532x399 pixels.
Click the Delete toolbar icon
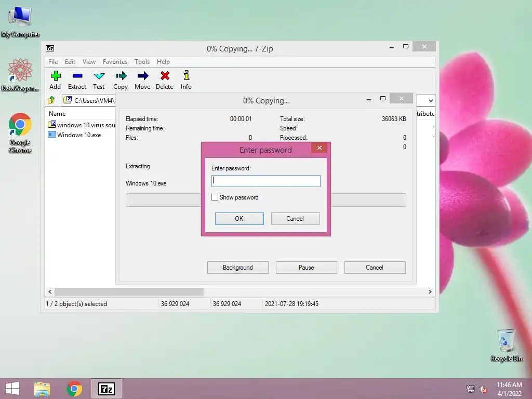click(x=165, y=76)
